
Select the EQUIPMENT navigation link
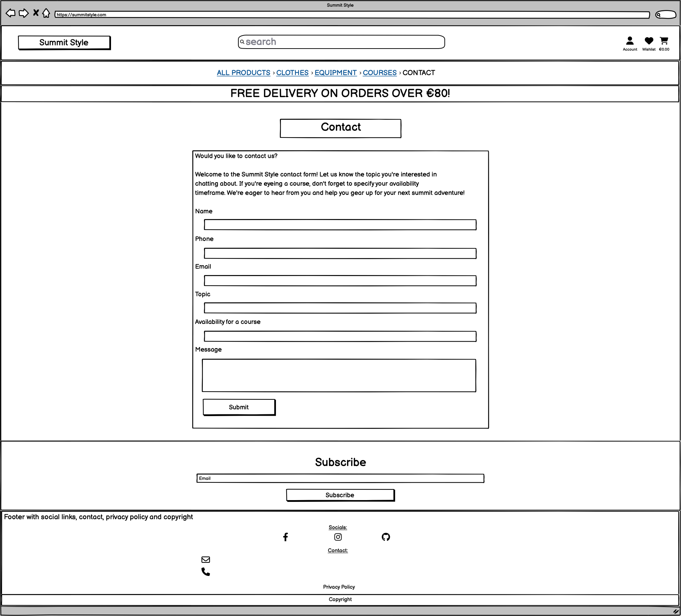(336, 73)
